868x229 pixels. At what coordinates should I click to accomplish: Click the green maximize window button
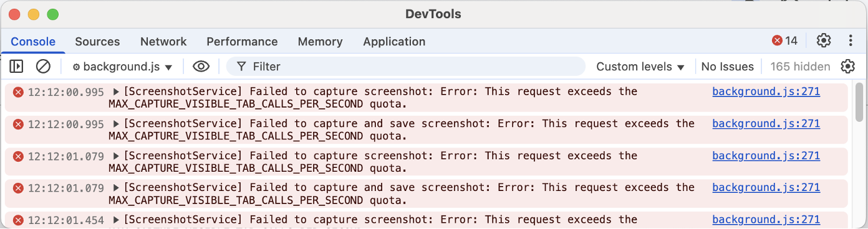point(52,14)
